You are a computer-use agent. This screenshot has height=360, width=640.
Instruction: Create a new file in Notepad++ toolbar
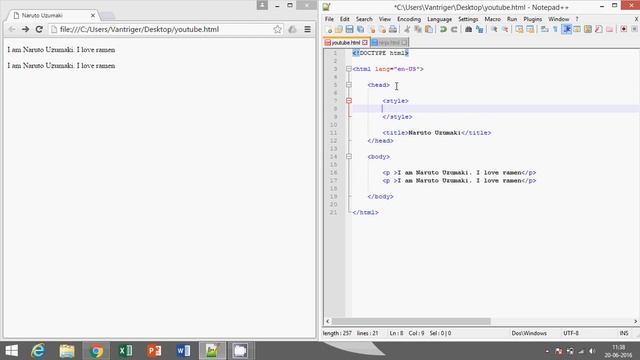(x=329, y=29)
